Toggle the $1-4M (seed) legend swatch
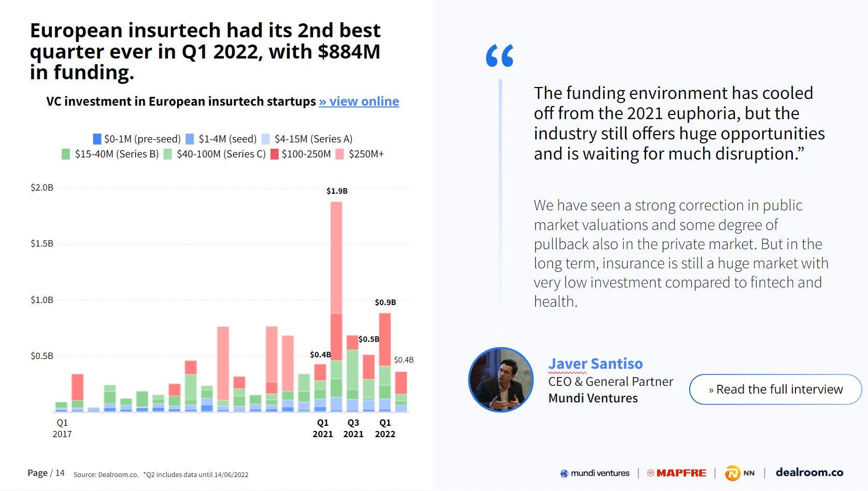Image resolution: width=868 pixels, height=491 pixels. point(190,139)
